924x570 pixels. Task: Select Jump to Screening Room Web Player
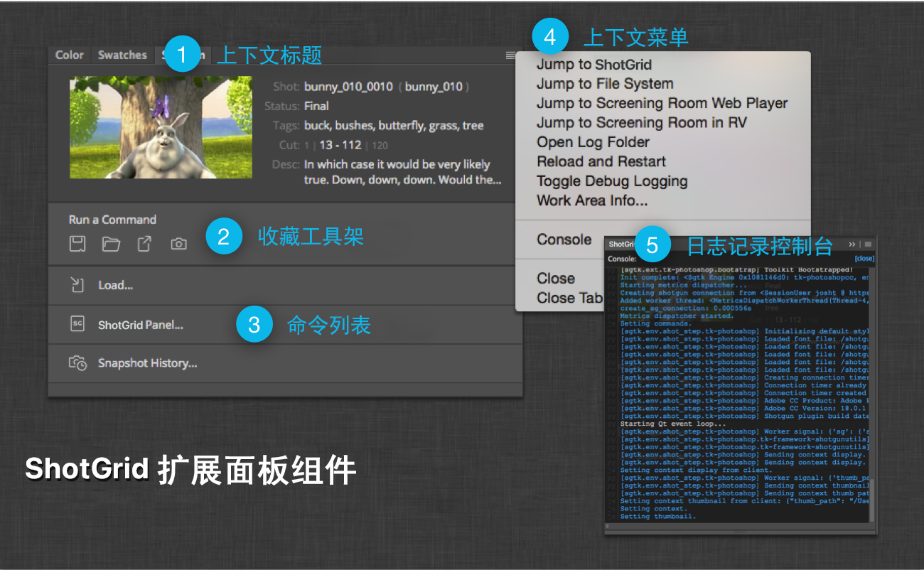(662, 103)
